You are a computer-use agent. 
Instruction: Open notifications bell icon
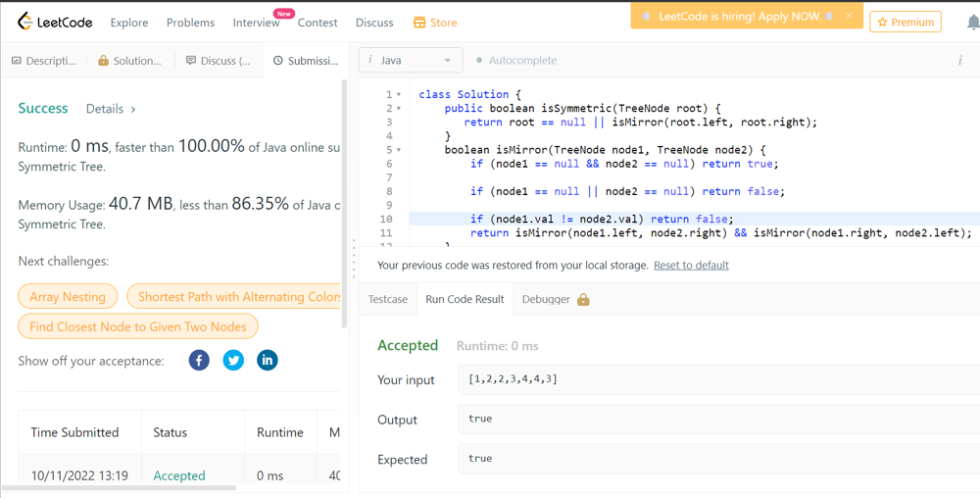click(972, 22)
